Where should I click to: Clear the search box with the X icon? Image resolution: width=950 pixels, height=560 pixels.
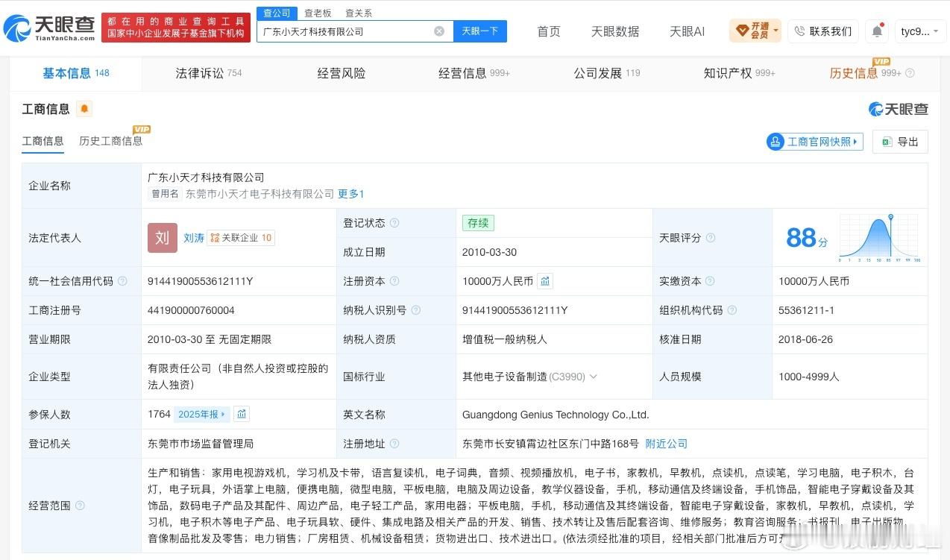coord(439,31)
